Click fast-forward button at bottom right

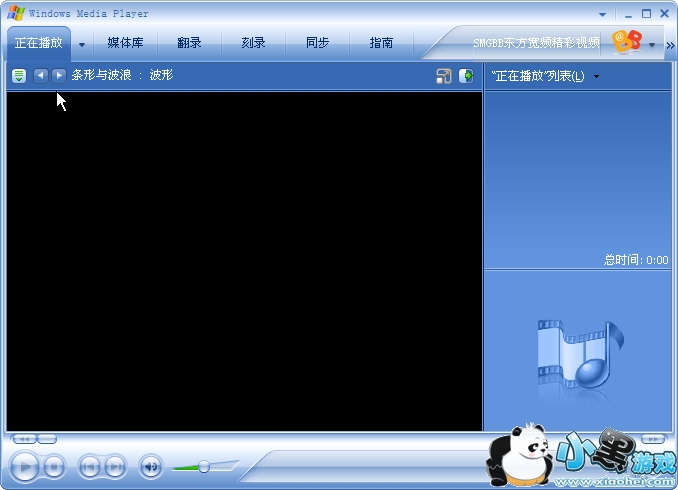652,439
